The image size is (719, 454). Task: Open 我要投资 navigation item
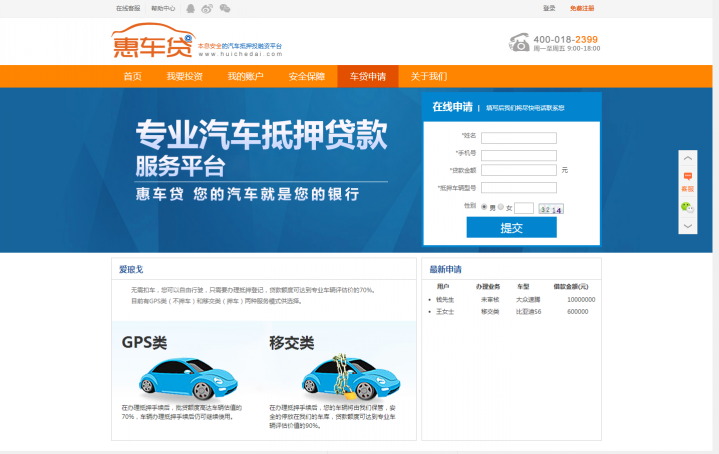click(184, 76)
